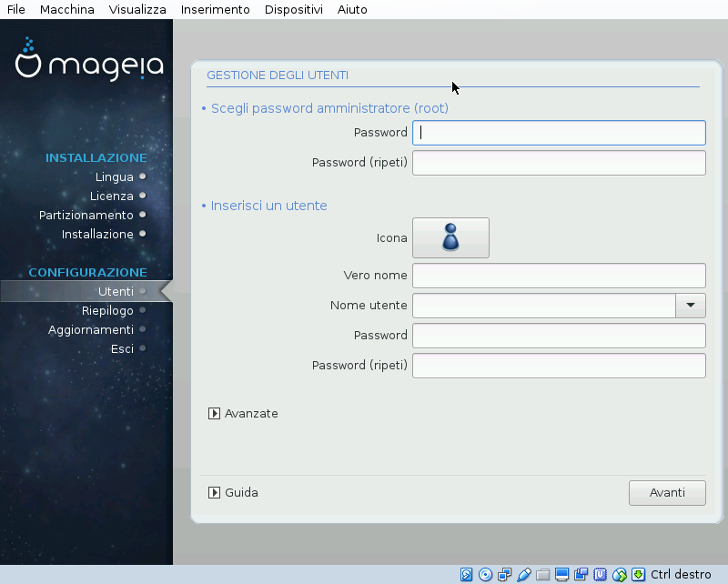The height and width of the screenshot is (584, 728).
Task: Click the mouse integration status icon
Action: [620, 575]
